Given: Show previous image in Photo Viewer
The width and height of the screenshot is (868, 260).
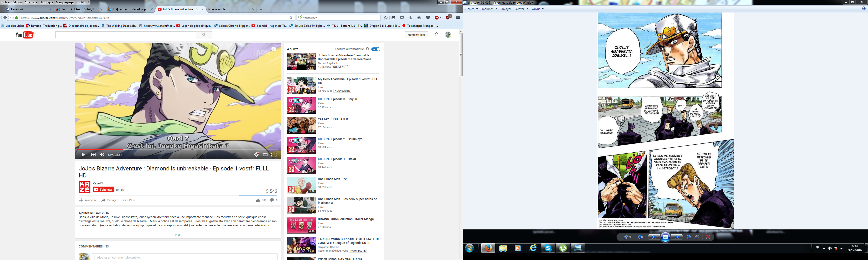Looking at the screenshot, I should 654,237.
